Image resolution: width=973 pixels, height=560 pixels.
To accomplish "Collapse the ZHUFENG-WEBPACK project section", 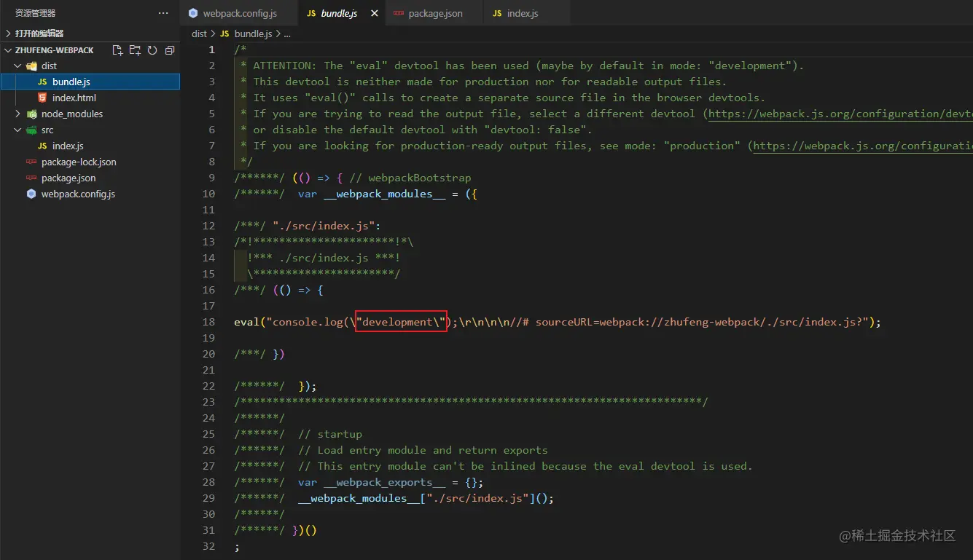I will 8,50.
